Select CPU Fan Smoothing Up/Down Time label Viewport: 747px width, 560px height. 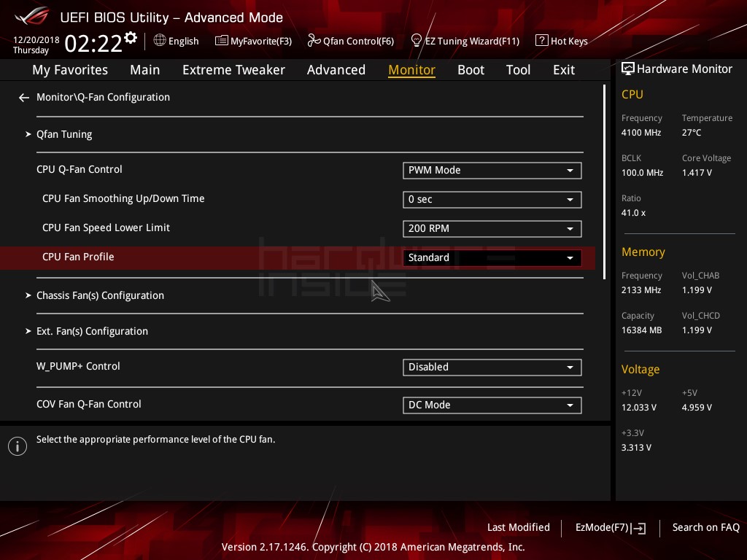tap(123, 198)
